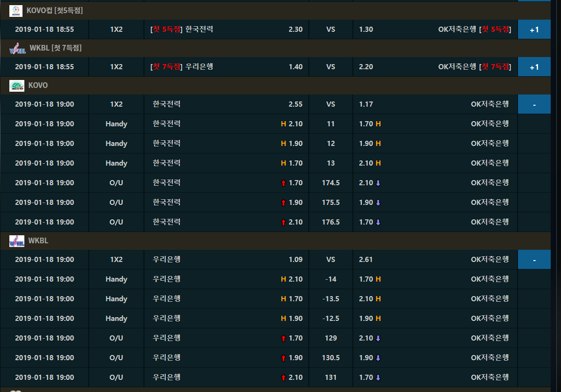Pick OK저축은행 2.10 H on handicap -13.5
Image resolution: width=561 pixels, height=392 pixels.
click(x=435, y=299)
